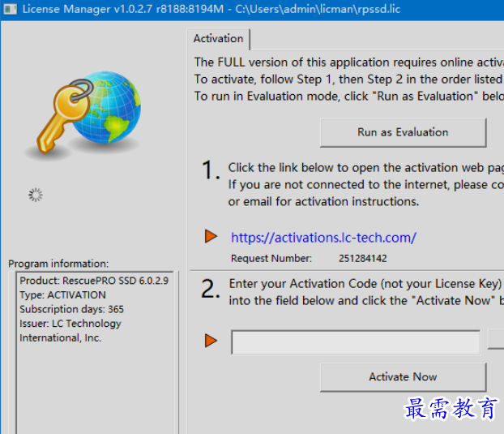Click the loading spinner icon
Image resolution: width=504 pixels, height=434 pixels.
pos(36,195)
